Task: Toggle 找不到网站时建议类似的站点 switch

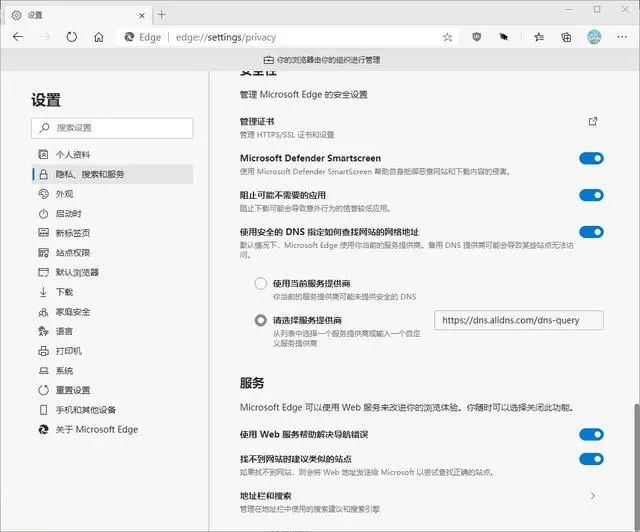Action: click(x=591, y=459)
